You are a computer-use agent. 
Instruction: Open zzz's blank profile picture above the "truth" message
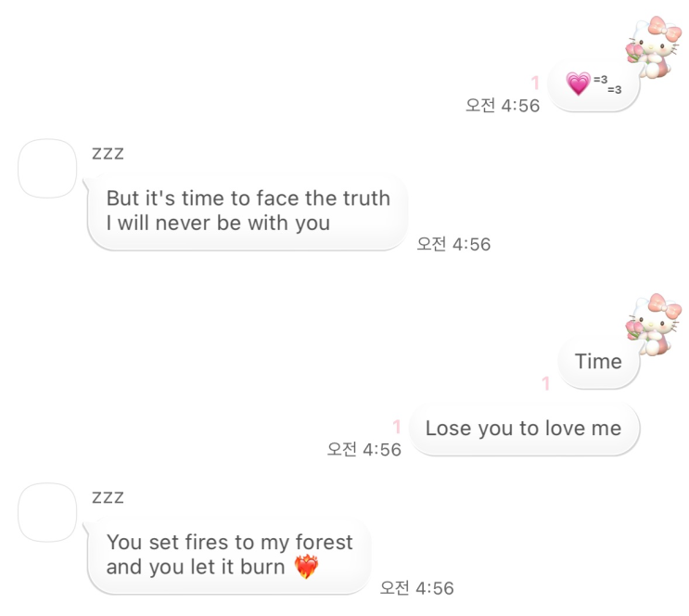(47, 168)
